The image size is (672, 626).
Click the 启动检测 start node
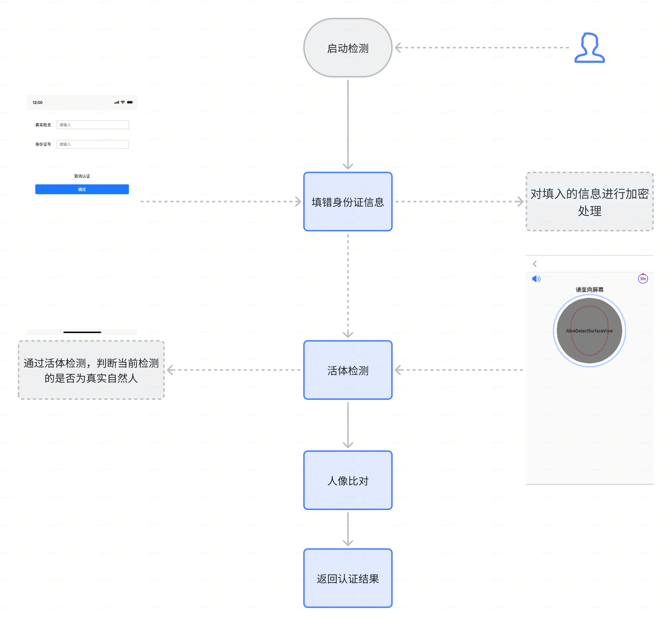click(x=348, y=48)
